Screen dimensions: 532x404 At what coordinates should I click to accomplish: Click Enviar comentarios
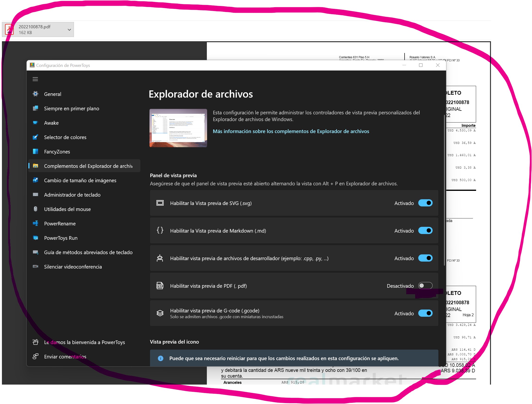pyautogui.click(x=65, y=357)
